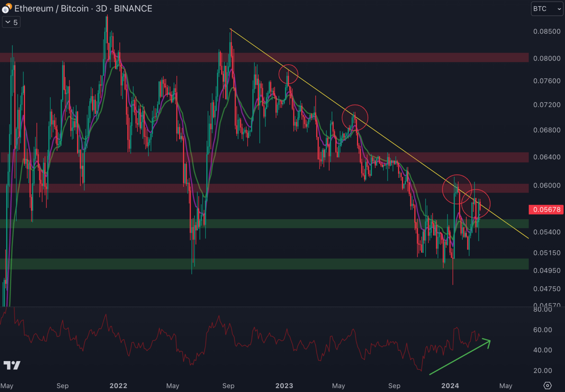
Task: Click the Ethereum/Bitcoin pair logo icon
Action: [6, 9]
